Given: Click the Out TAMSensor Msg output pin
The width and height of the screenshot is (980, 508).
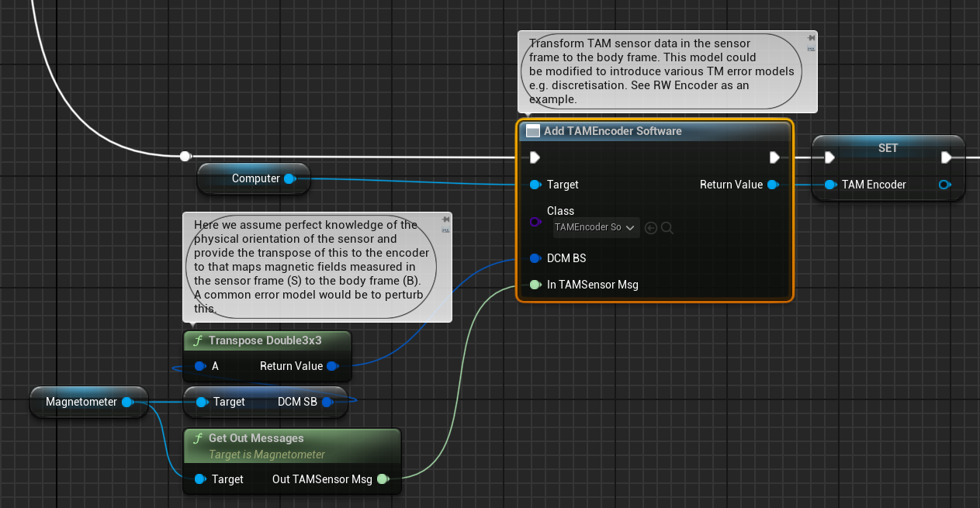Looking at the screenshot, I should coord(383,479).
